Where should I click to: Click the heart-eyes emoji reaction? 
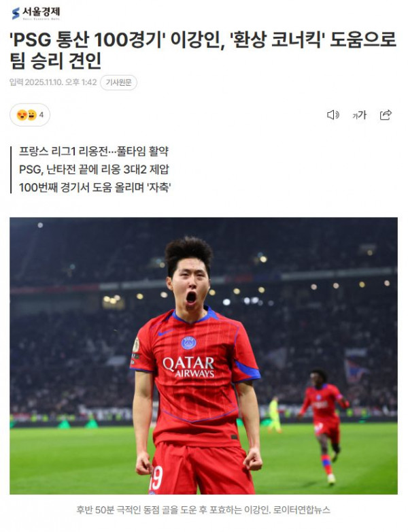click(x=22, y=115)
